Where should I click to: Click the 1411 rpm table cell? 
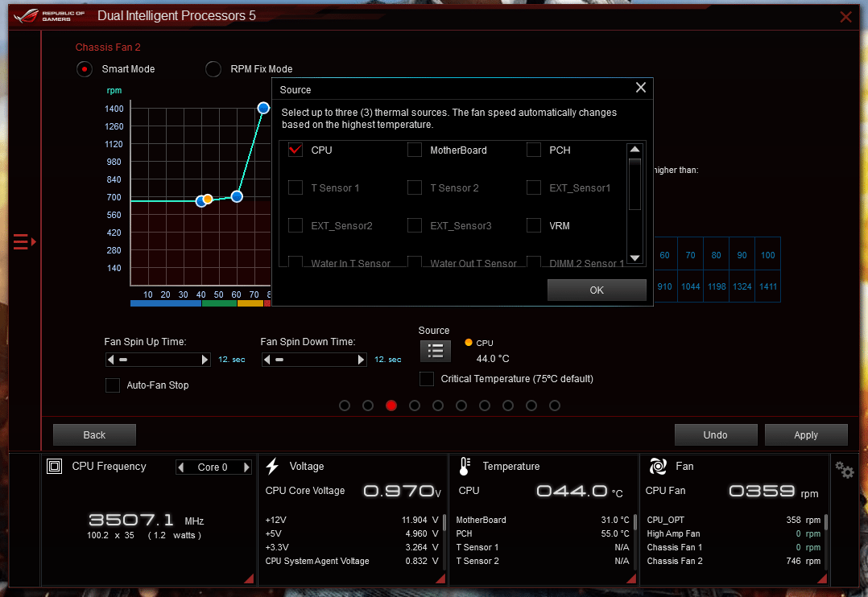coord(768,286)
